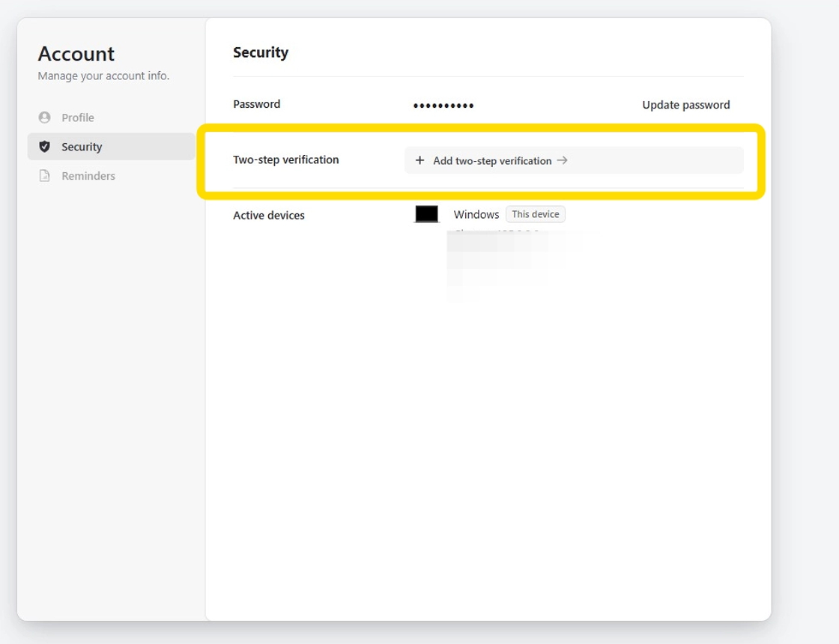The width and height of the screenshot is (839, 644).
Task: Click the Manage your account info subtitle
Action: tap(103, 76)
